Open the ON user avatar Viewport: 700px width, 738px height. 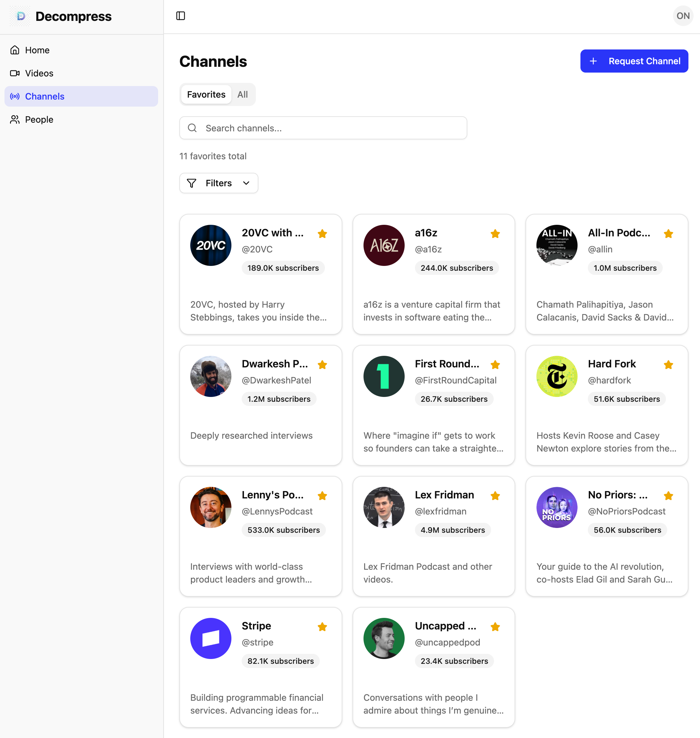[x=682, y=16]
